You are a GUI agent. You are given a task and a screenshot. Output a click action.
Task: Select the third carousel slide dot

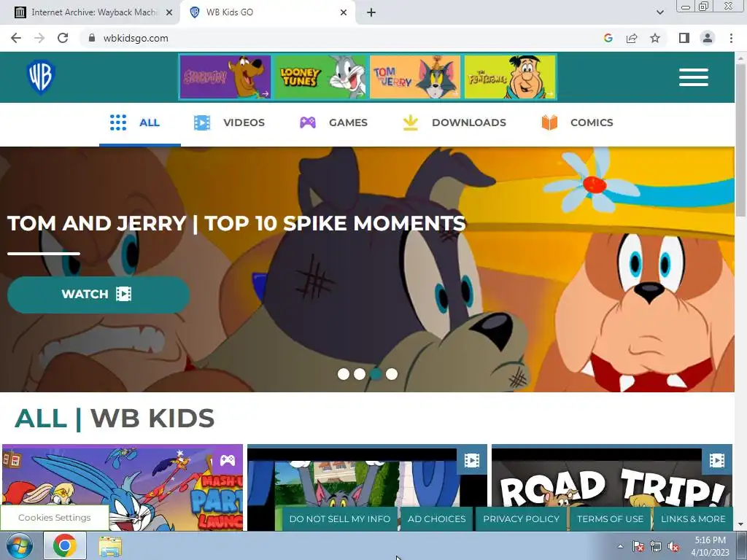pos(376,374)
